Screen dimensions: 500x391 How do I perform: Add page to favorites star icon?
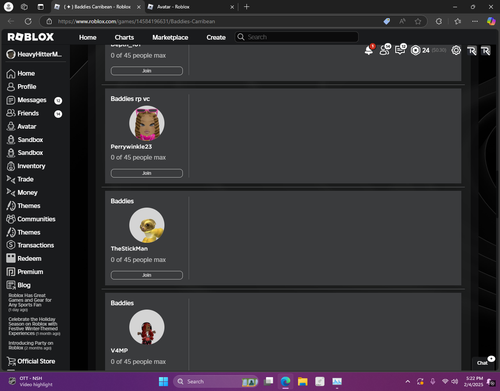coord(418,21)
